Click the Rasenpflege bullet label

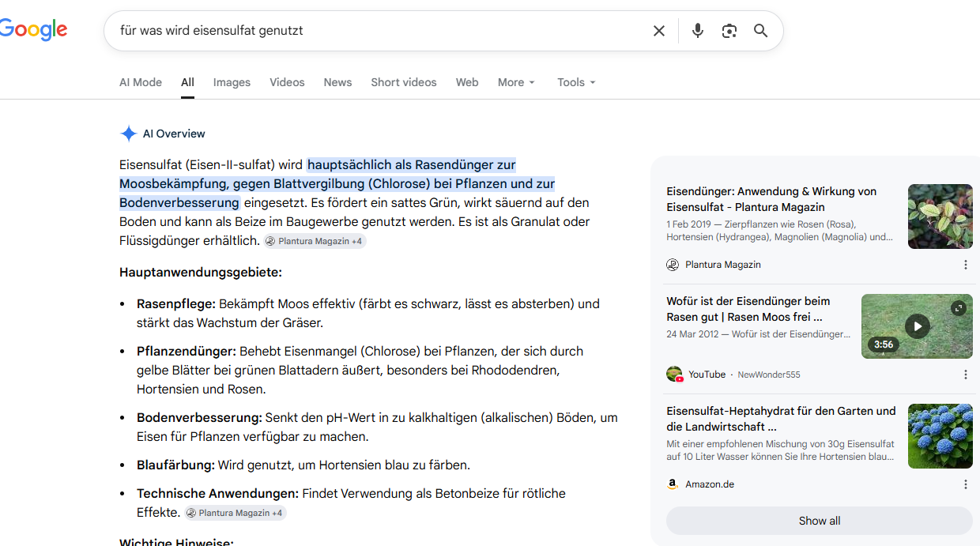tap(176, 303)
